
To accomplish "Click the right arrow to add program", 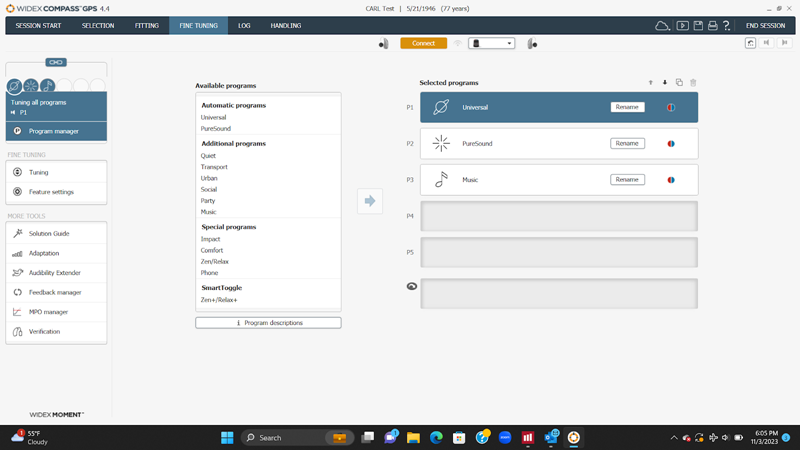I will tap(370, 201).
